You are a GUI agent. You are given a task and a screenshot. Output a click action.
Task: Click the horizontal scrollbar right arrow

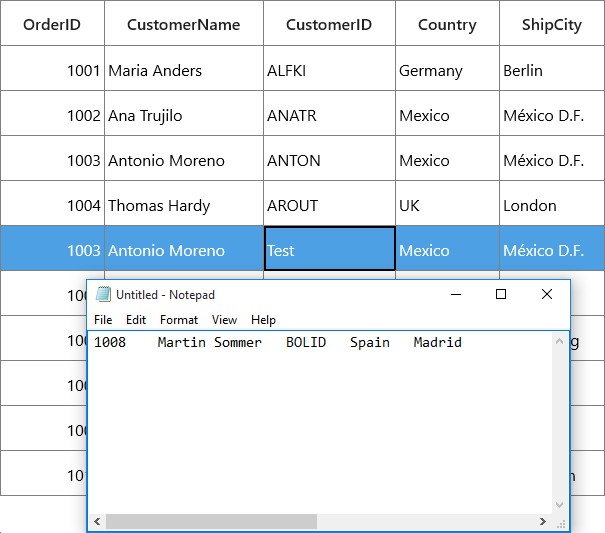pos(543,522)
